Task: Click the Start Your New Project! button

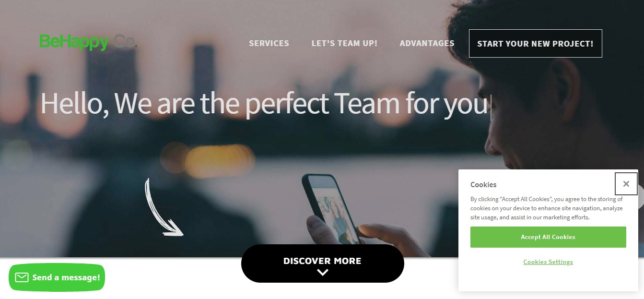Action: 535,43
